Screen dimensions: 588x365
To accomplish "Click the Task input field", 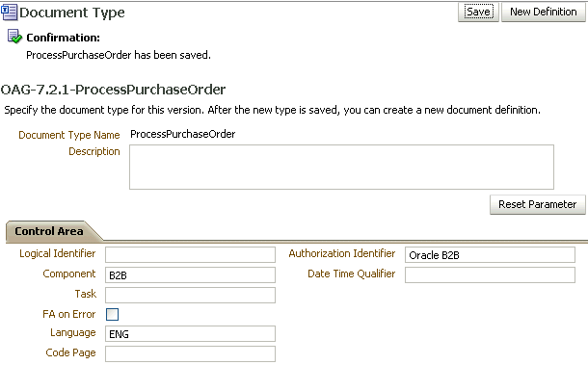I will [190, 295].
